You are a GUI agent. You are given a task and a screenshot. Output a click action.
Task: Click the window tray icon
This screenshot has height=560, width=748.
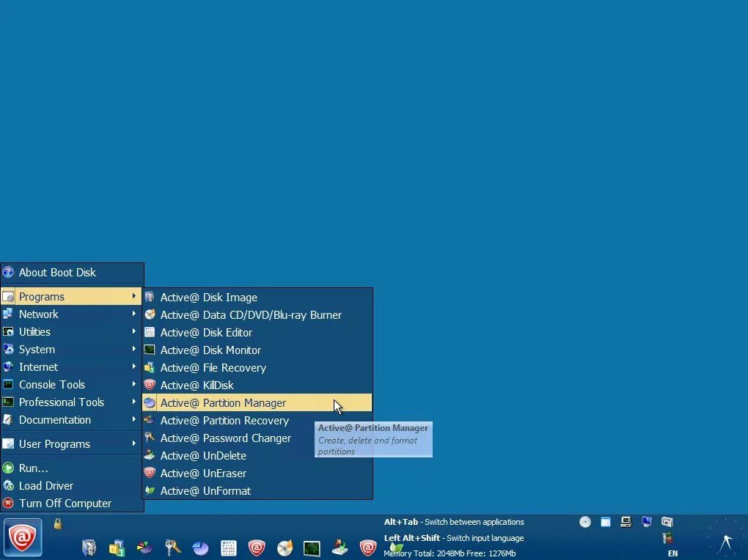point(606,522)
